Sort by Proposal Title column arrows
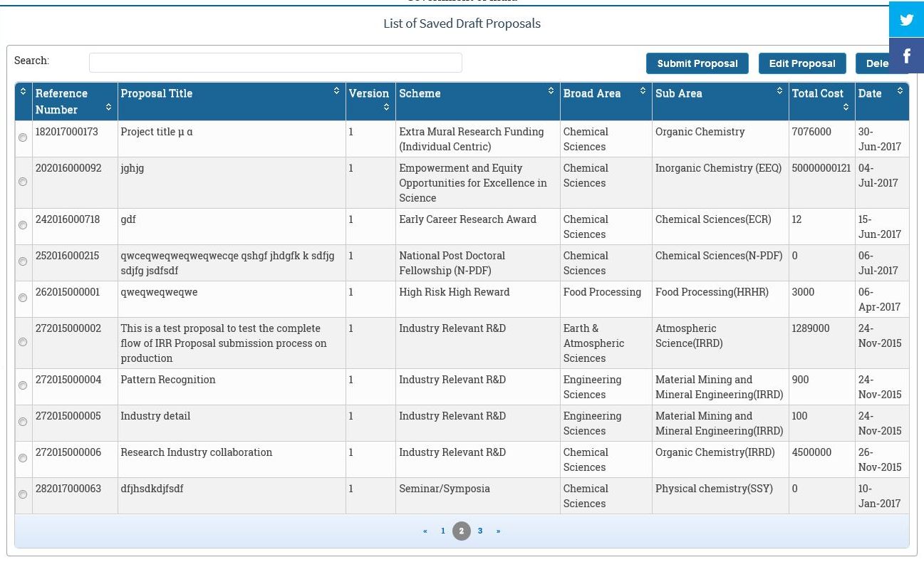 (x=336, y=91)
